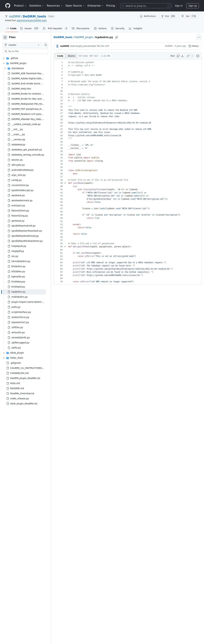Open the Obok_plugin folder
This screenshot has height=644, width=204.
click(x=17, y=353)
